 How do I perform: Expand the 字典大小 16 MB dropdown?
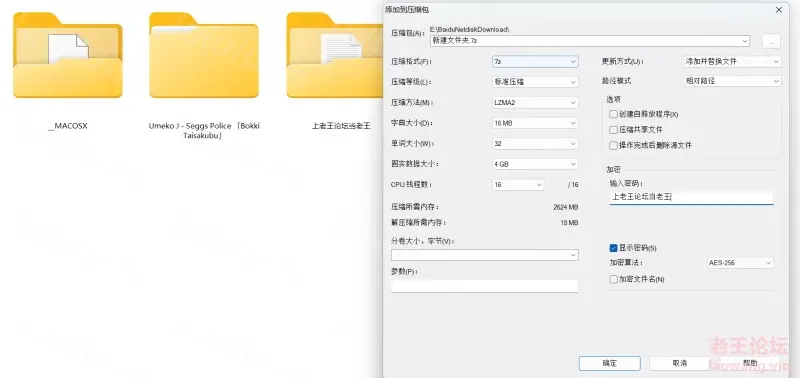(x=535, y=123)
